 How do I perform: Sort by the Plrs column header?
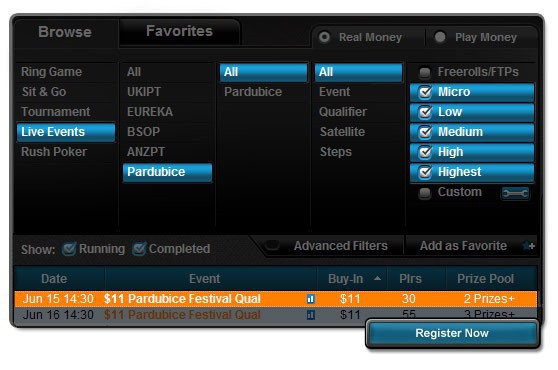416,279
